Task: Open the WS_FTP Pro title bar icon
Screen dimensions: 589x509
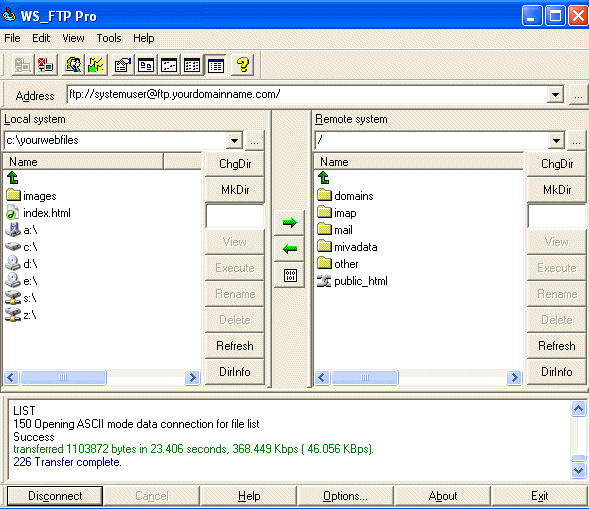Action: [9, 15]
